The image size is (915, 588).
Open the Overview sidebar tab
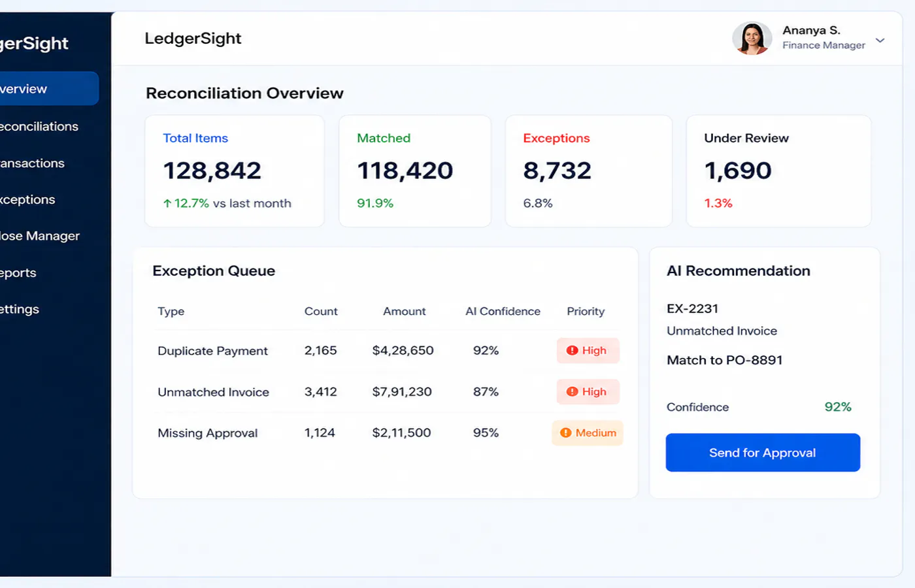[49, 88]
